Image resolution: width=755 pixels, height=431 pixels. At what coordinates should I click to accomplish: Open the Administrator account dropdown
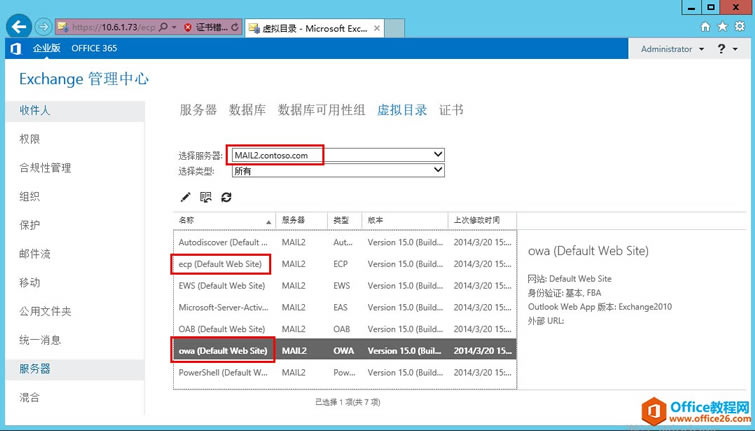coord(672,49)
